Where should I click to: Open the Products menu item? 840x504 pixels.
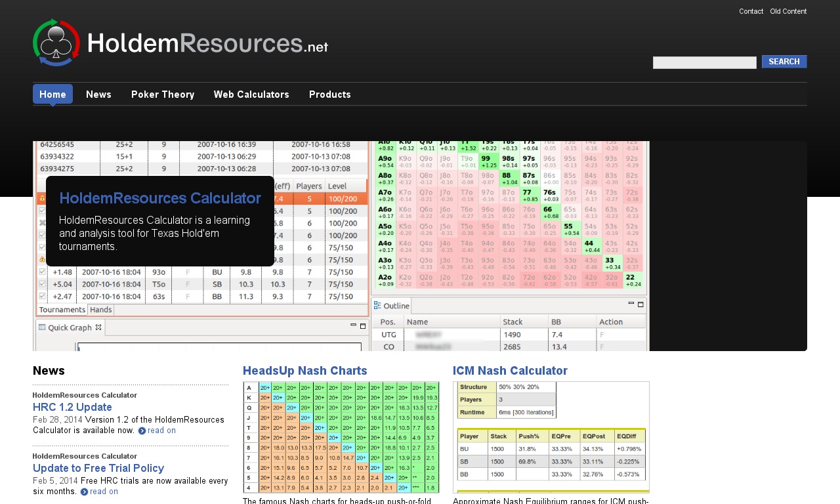[330, 94]
